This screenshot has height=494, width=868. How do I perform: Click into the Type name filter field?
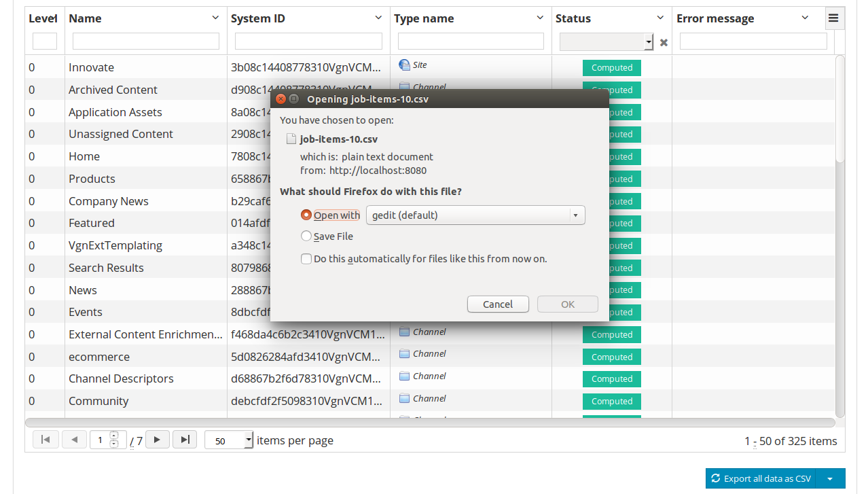pos(471,41)
